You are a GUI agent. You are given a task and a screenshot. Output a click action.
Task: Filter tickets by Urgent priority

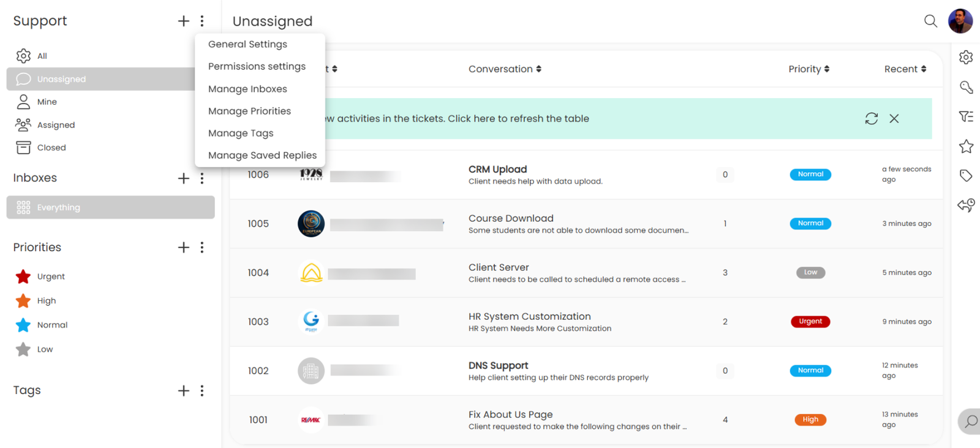click(50, 276)
